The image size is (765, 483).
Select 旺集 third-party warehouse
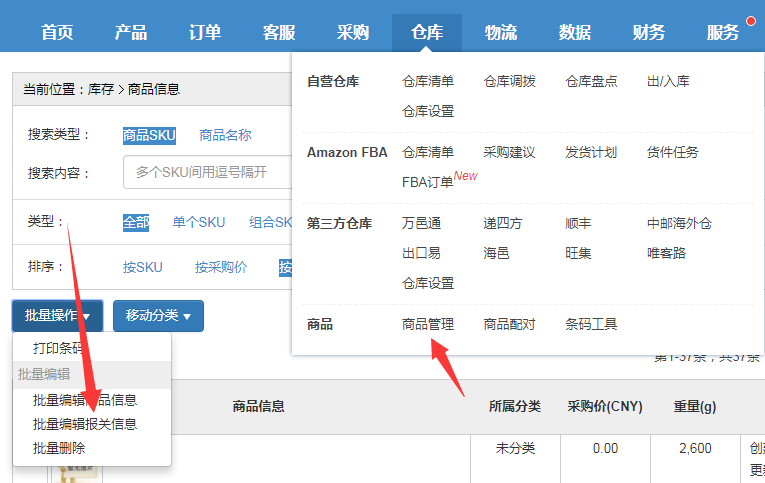578,253
